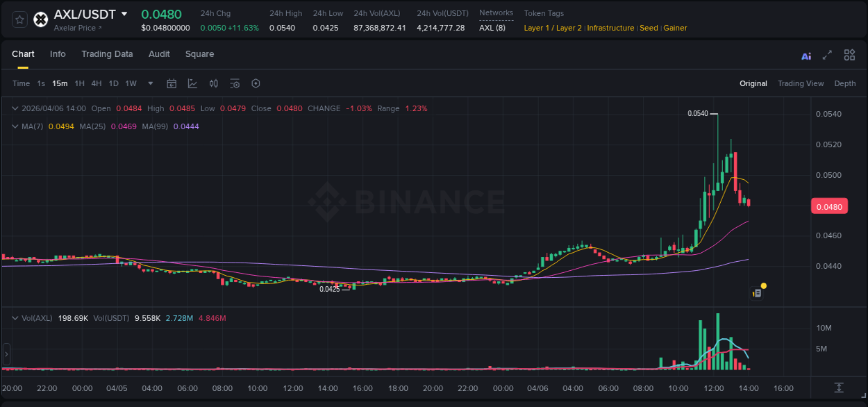
Task: Click the MA(7) value 0.0494
Action: click(x=60, y=126)
